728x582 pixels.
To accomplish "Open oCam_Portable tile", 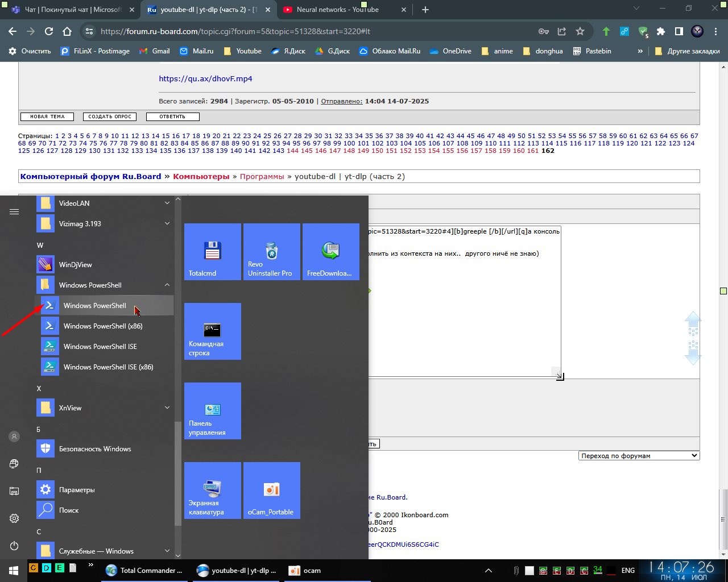I will click(272, 490).
